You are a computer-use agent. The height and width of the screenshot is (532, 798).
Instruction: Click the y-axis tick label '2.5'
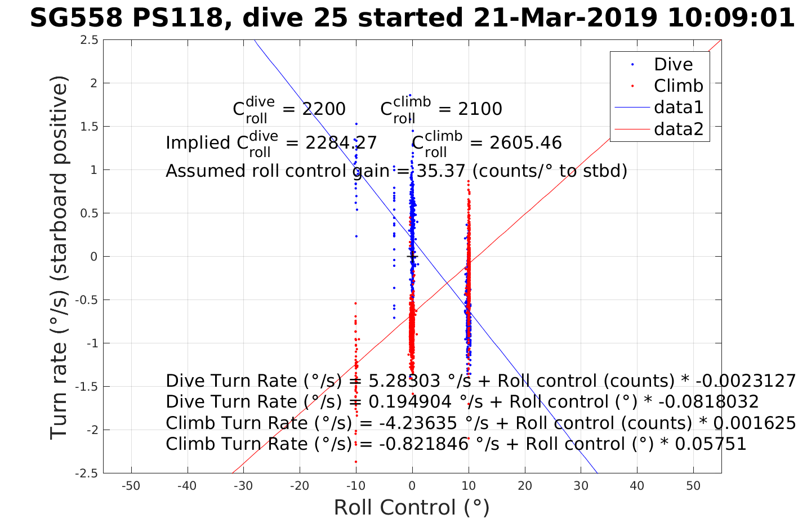(90, 40)
